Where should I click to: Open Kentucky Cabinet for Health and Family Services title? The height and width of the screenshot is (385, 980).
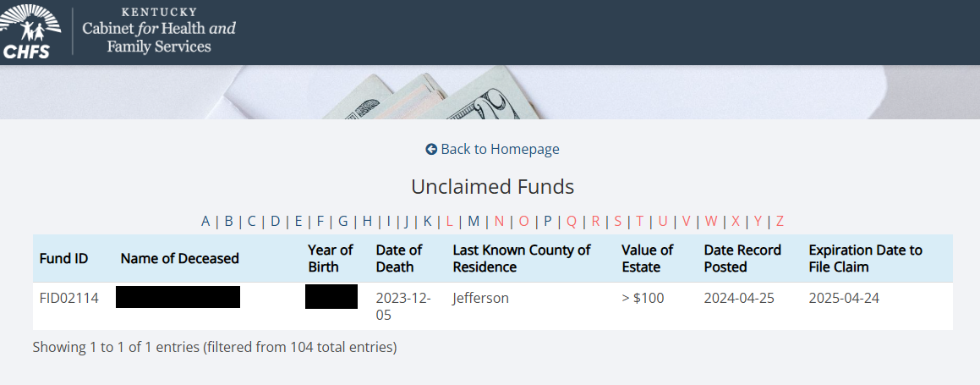(159, 30)
